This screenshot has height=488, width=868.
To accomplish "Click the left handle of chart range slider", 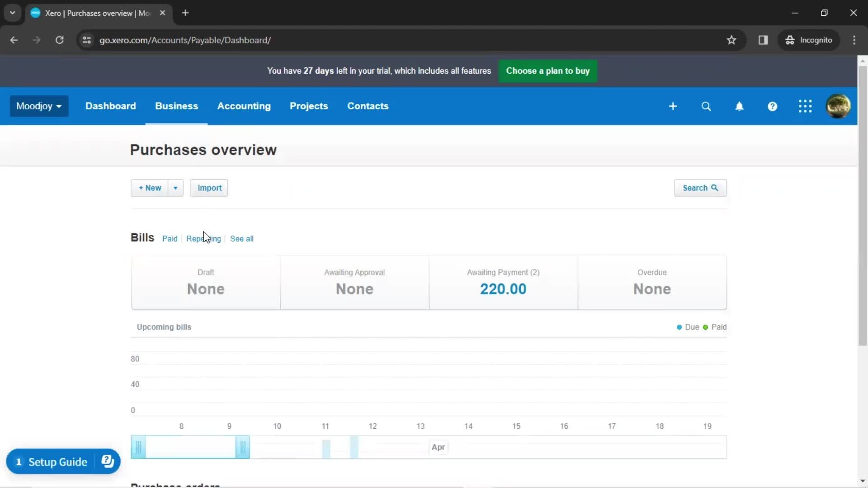I will pyautogui.click(x=138, y=447).
